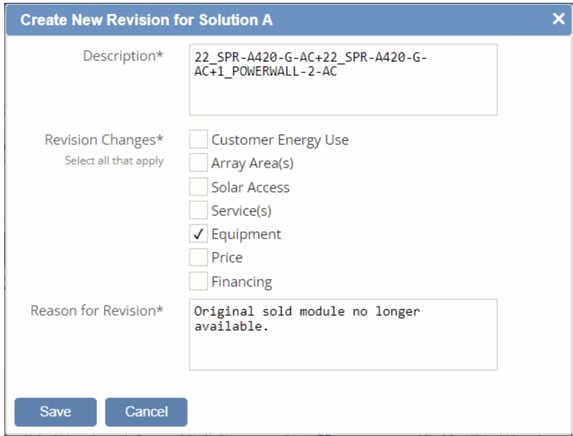The width and height of the screenshot is (573, 436).
Task: Close the Create New Revision dialog
Action: 558,18
